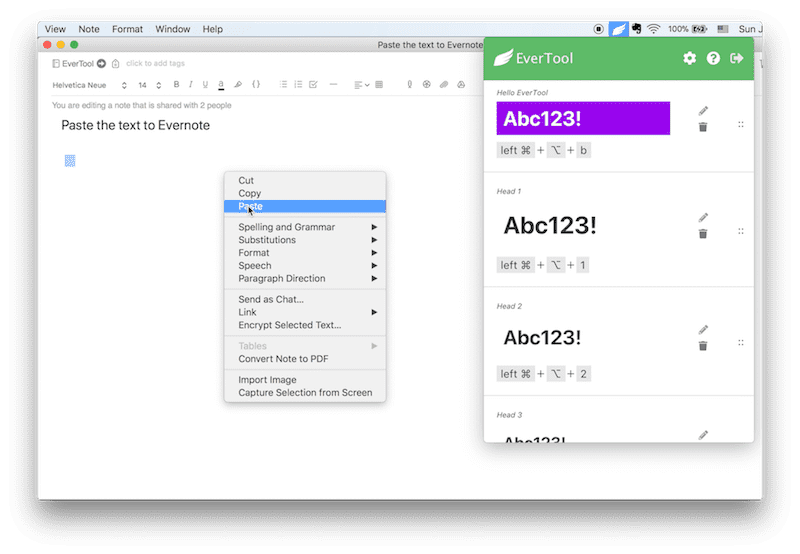Choose Import Image from context menu

click(x=305, y=380)
